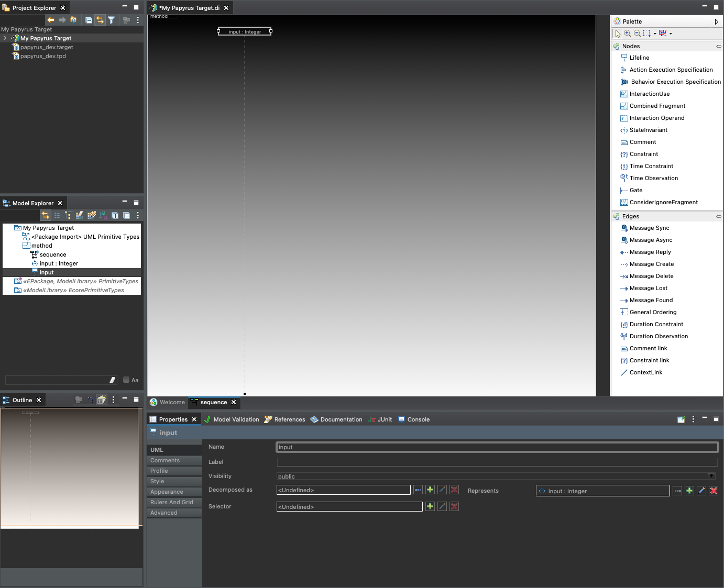Click the Zoom Out palette tool
Viewport: 724px width, 588px height.
point(637,33)
